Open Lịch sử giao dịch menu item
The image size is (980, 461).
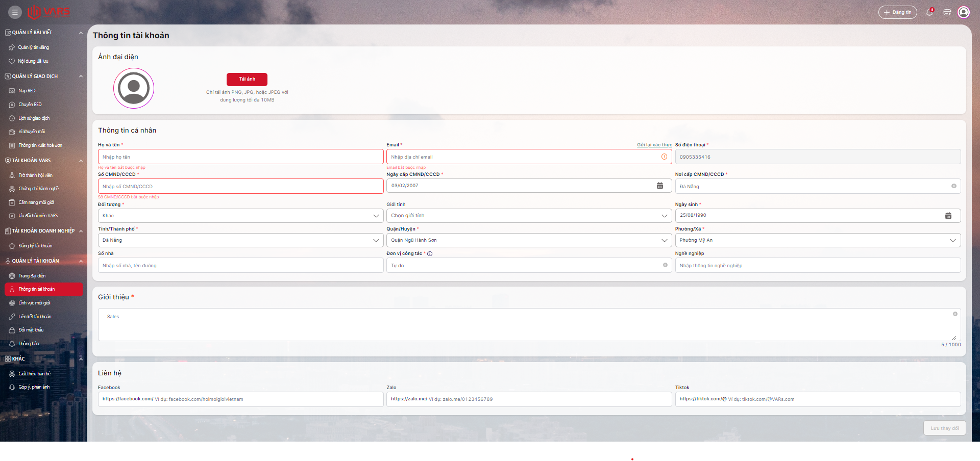34,118
